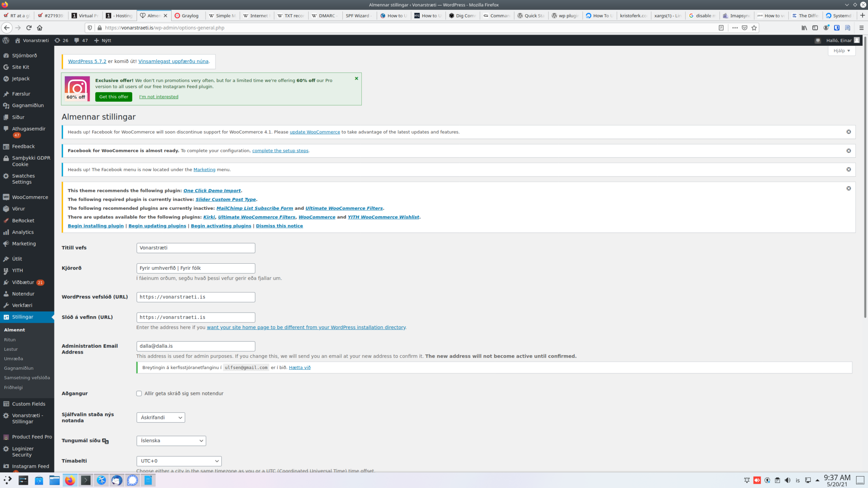Screen dimensions: 868x488
Task: Close the current Almennar stillingar tab
Action: 166,15
